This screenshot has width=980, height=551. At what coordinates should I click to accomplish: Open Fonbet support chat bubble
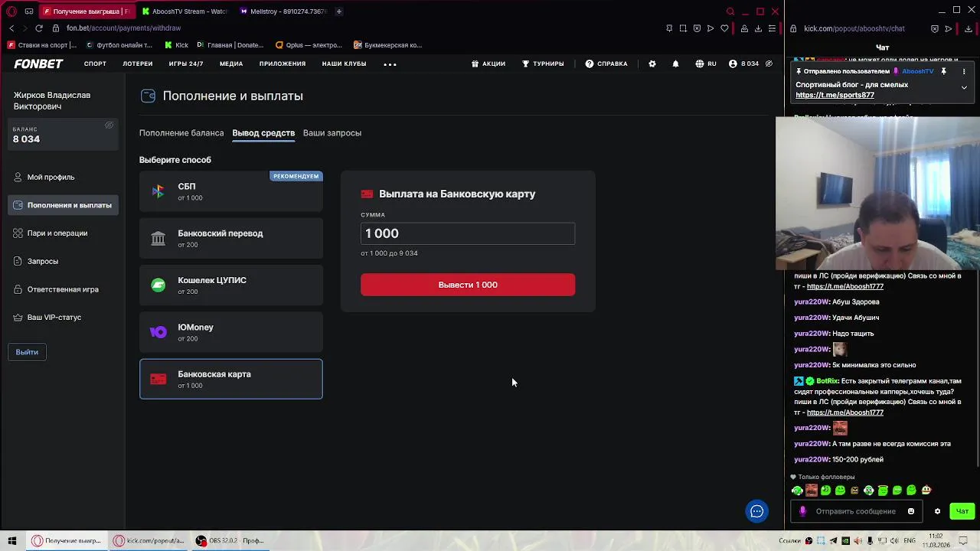(x=756, y=511)
